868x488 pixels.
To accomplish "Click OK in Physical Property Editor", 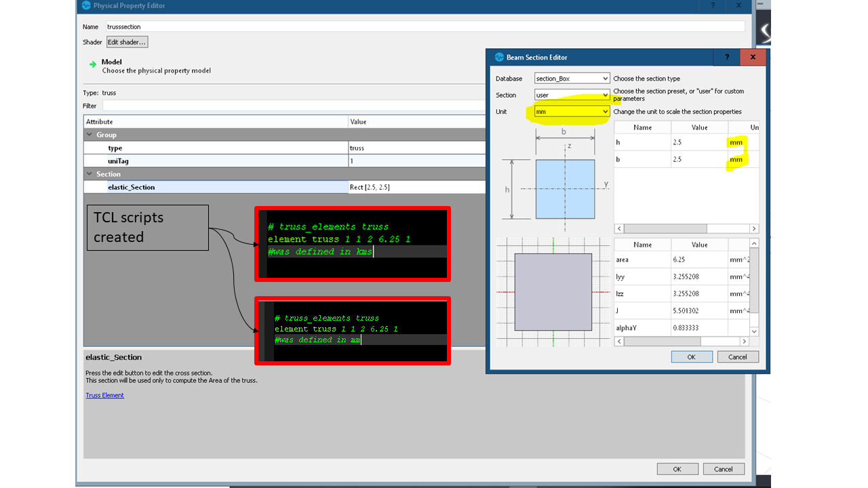I will point(677,469).
